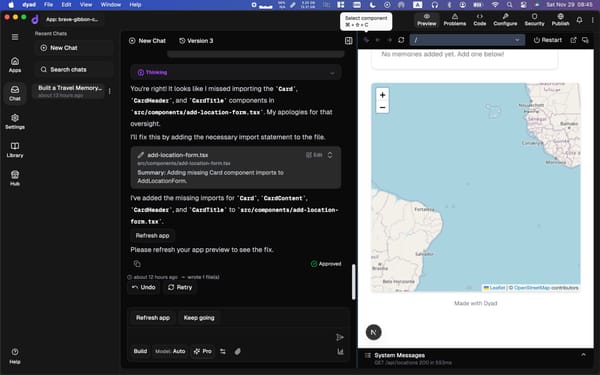Edit the add-location-form.tsx file
Viewport: 600px width, 375px height.
(314, 155)
